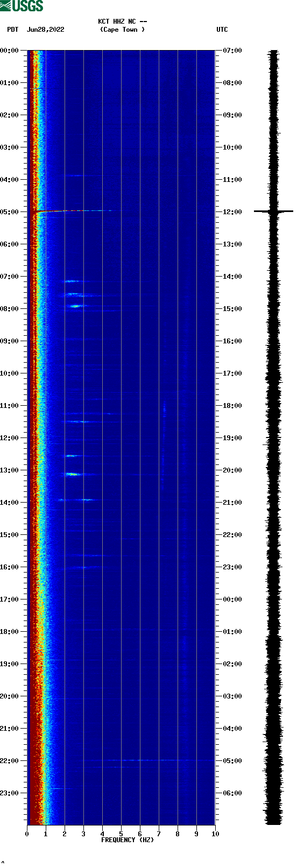Click the 20:00 UTC time label
The width and height of the screenshot is (297, 868).
click(232, 470)
